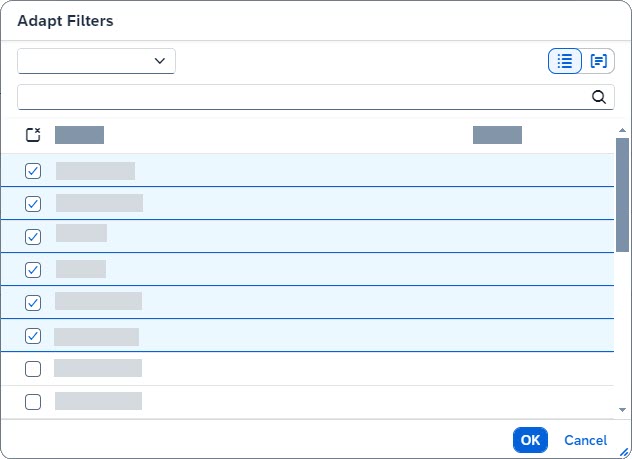Switch to list view icon

pos(565,61)
